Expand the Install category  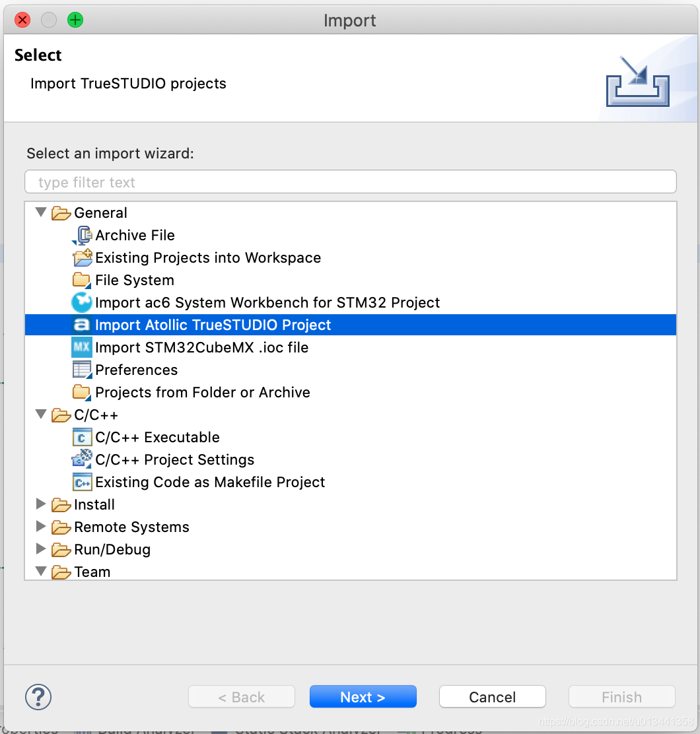[x=41, y=504]
